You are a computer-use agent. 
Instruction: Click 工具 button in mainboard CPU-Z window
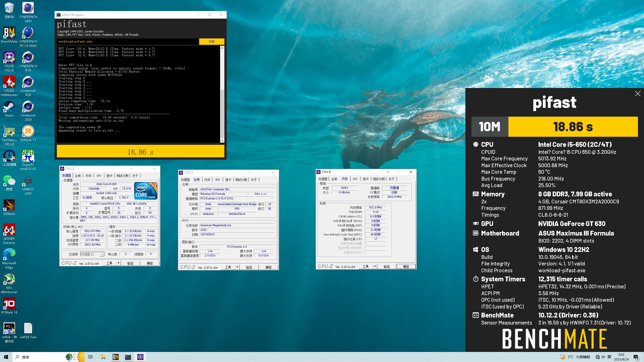228,267
